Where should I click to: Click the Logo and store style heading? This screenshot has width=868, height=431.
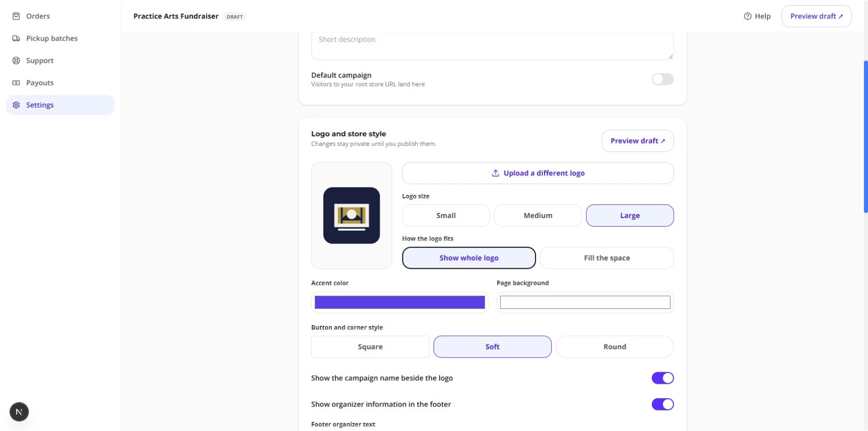[348, 134]
